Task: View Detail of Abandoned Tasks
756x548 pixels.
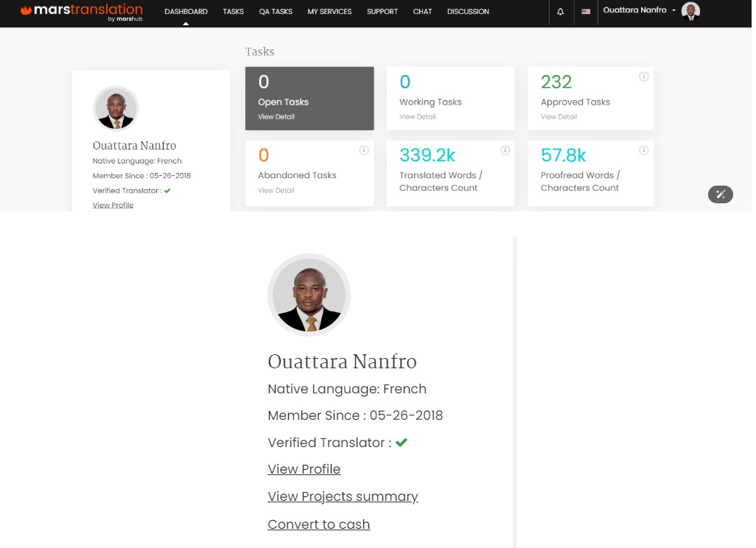Action: click(x=276, y=190)
